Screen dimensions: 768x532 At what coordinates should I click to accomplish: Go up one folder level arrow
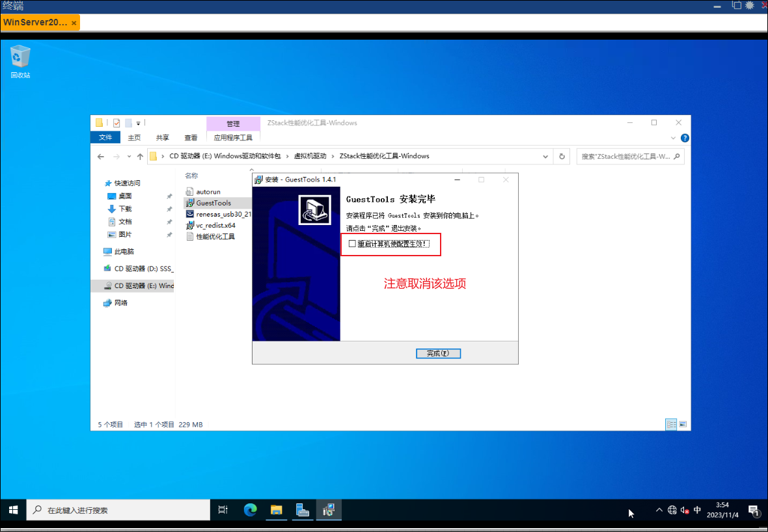(x=140, y=157)
